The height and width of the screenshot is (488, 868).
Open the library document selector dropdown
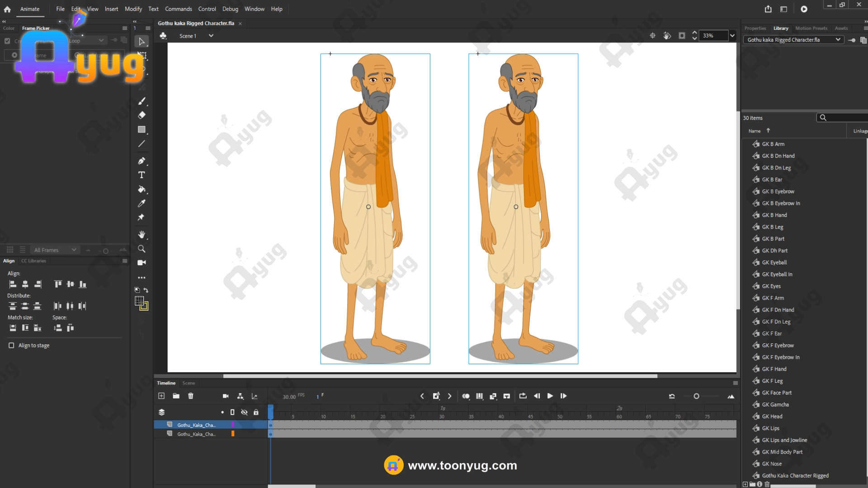click(x=838, y=40)
